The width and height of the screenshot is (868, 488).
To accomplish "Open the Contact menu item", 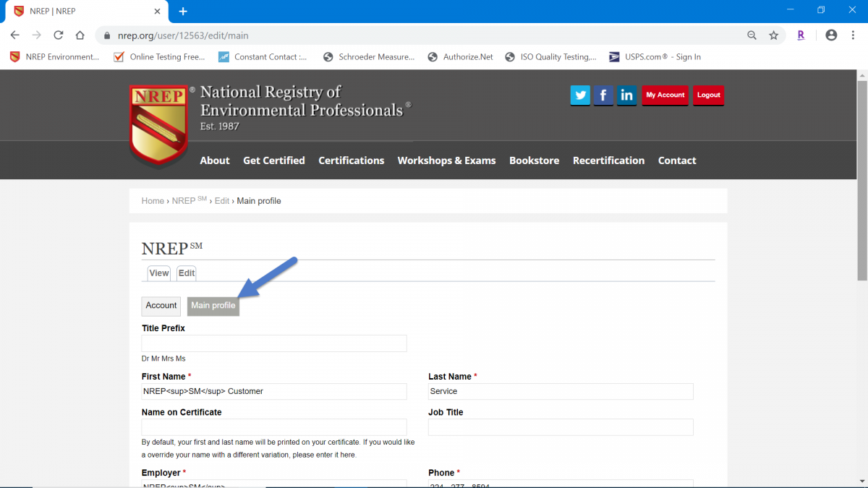I will (677, 160).
